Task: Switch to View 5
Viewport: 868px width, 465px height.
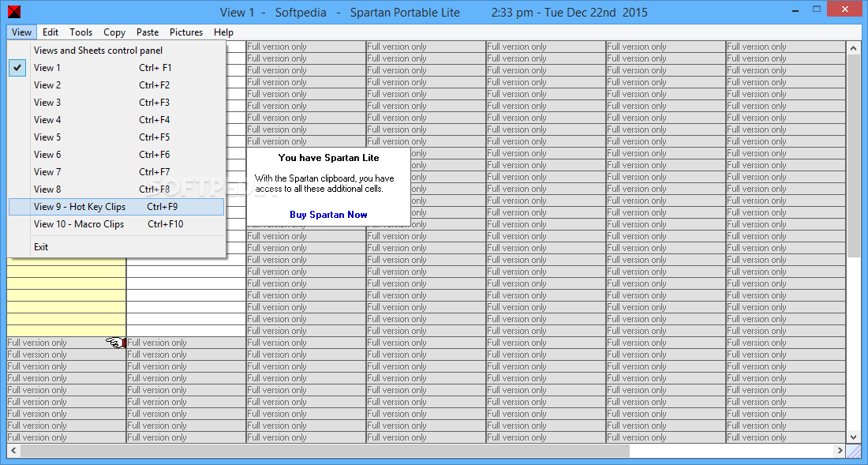Action: click(116, 137)
